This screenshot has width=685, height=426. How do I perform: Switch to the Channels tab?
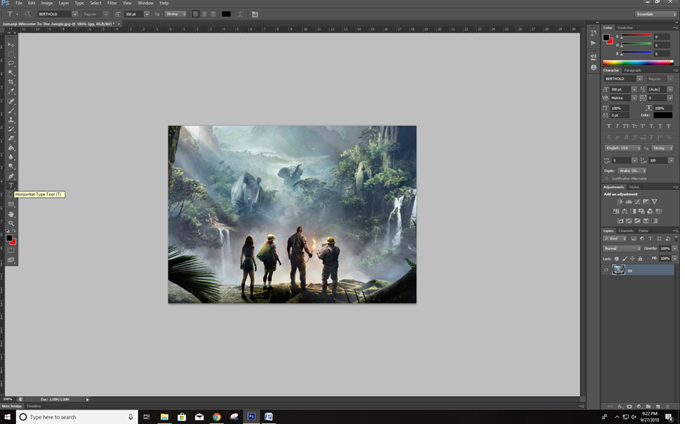pyautogui.click(x=626, y=231)
